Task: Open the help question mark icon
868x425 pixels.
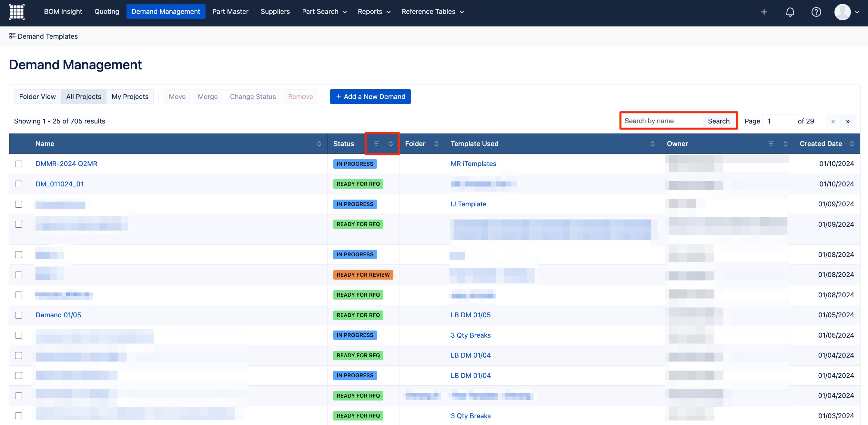Action: 816,12
